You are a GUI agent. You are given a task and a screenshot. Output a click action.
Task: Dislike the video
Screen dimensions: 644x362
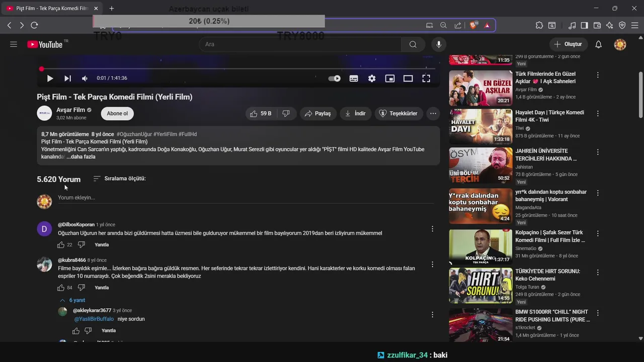pyautogui.click(x=286, y=114)
